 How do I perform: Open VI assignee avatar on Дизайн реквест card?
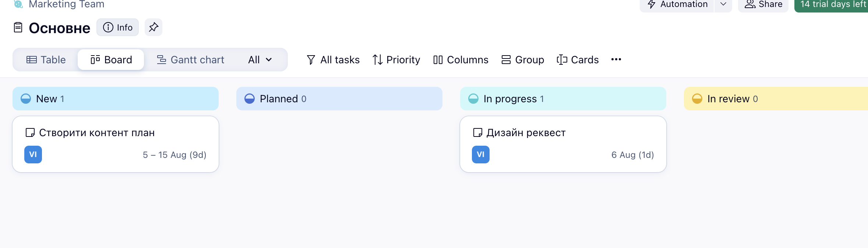tap(481, 155)
